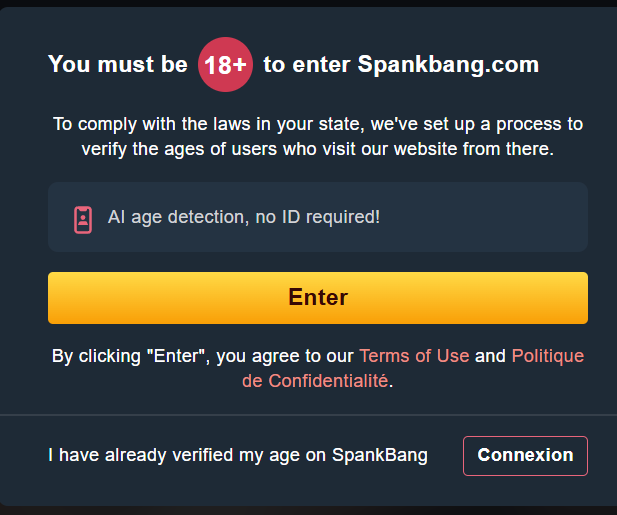Click the word "and" between the links

click(x=490, y=356)
